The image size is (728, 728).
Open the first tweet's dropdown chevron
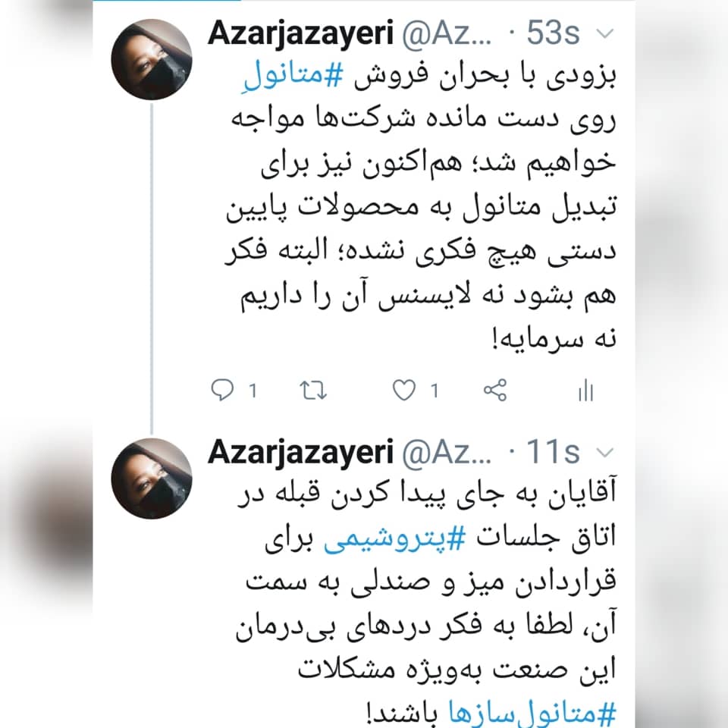[x=604, y=33]
